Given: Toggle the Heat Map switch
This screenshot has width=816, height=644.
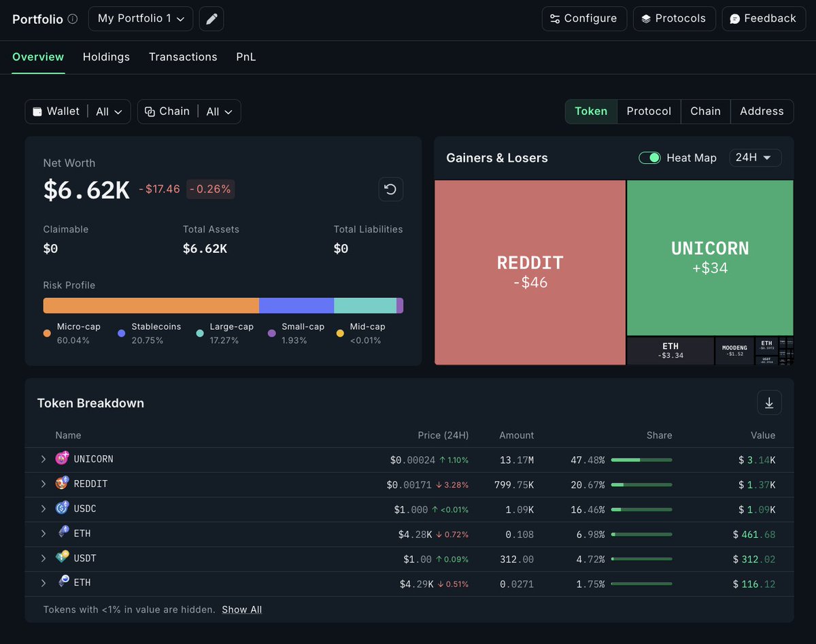Looking at the screenshot, I should pos(649,158).
